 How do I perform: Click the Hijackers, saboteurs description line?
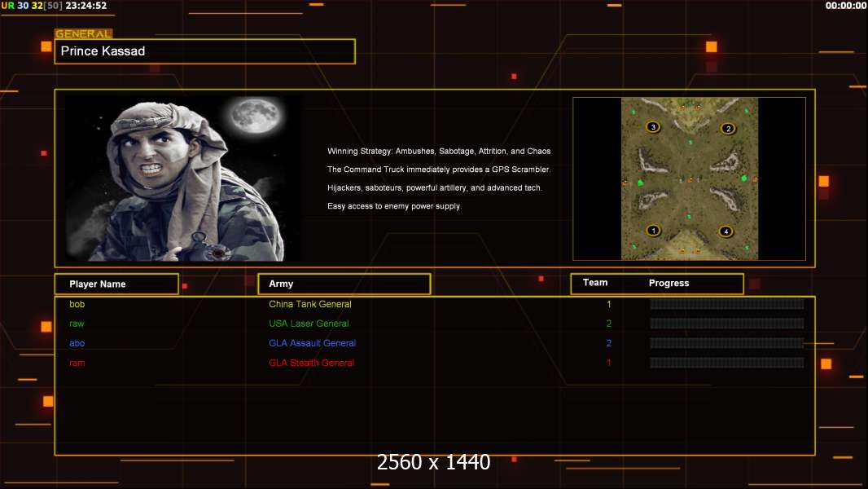[435, 187]
